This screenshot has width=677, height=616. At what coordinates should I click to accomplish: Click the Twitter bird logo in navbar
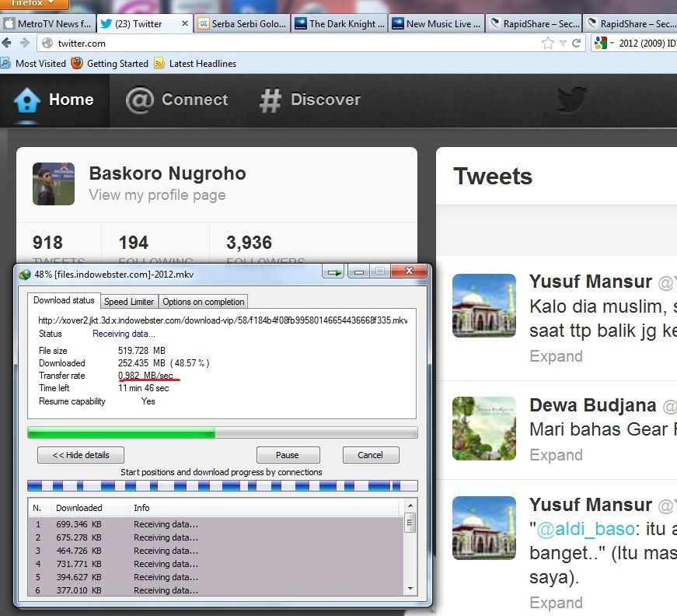pos(571,100)
